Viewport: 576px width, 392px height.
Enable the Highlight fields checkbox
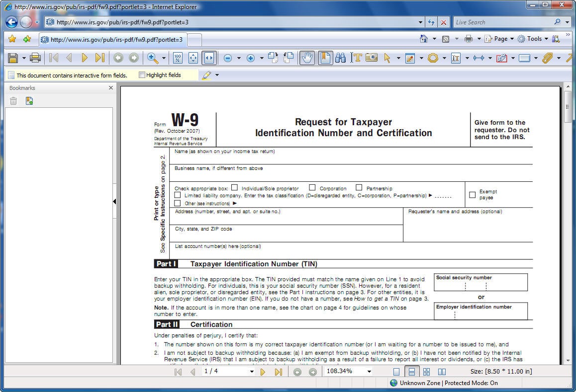[142, 75]
